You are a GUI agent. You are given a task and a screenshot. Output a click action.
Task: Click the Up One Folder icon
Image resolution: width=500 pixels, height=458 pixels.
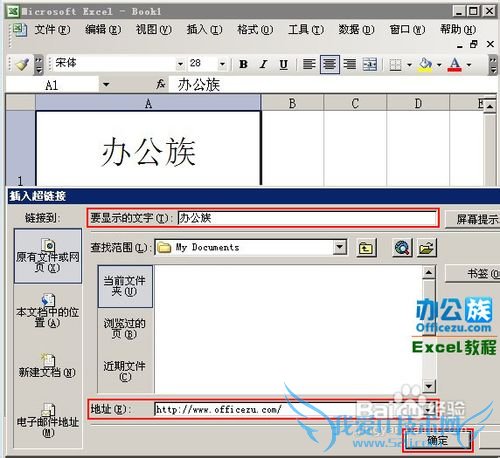(x=366, y=248)
